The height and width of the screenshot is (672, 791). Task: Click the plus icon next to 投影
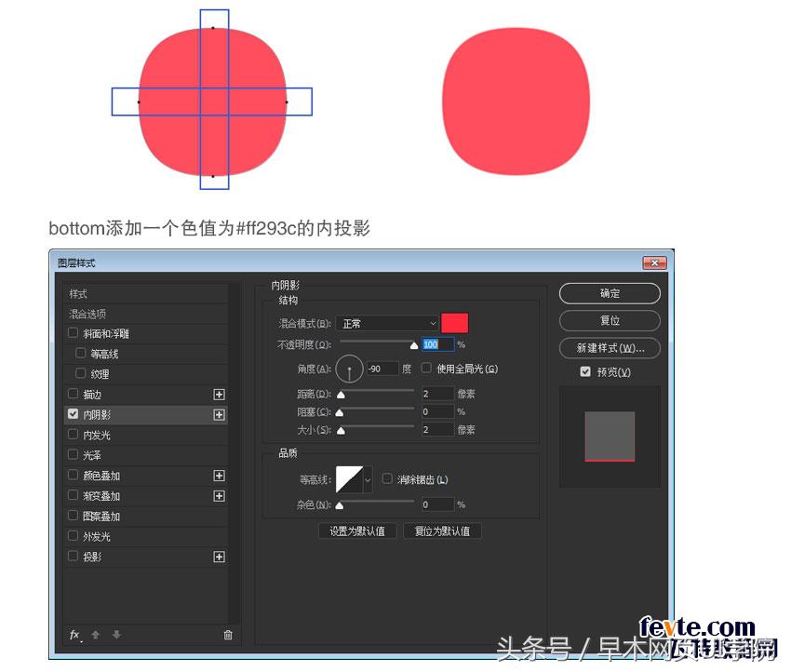[x=218, y=556]
